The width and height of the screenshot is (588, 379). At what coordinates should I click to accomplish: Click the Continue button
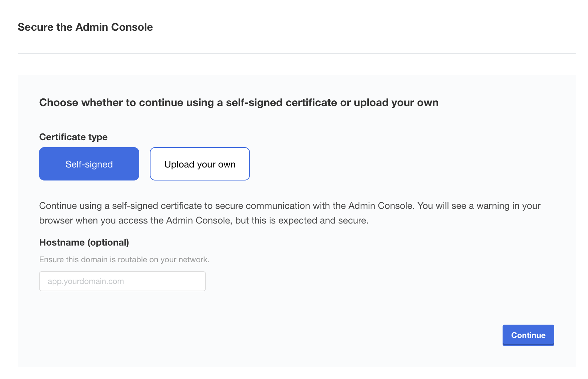(x=528, y=335)
